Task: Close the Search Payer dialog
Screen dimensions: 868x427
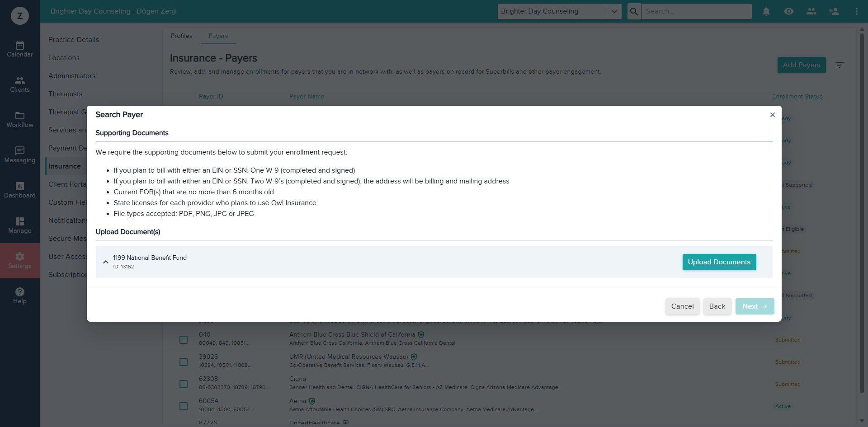Action: [773, 115]
